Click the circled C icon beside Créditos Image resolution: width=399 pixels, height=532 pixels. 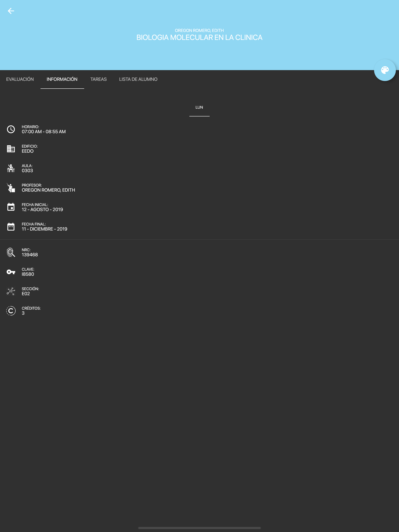pos(11,311)
